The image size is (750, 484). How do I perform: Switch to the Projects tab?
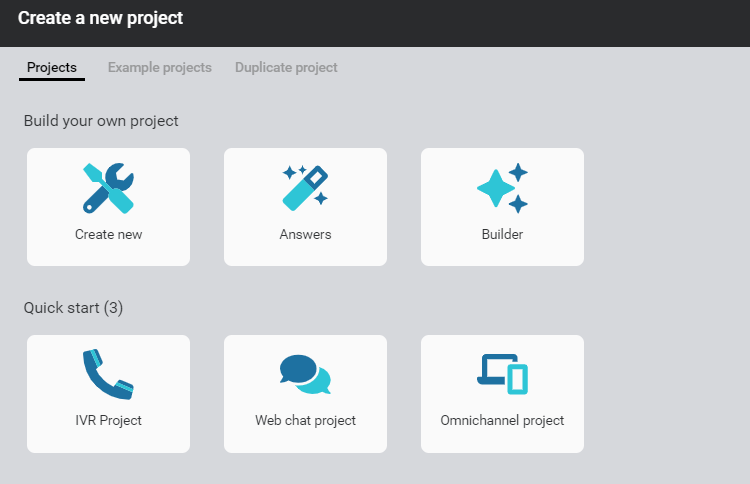click(52, 68)
